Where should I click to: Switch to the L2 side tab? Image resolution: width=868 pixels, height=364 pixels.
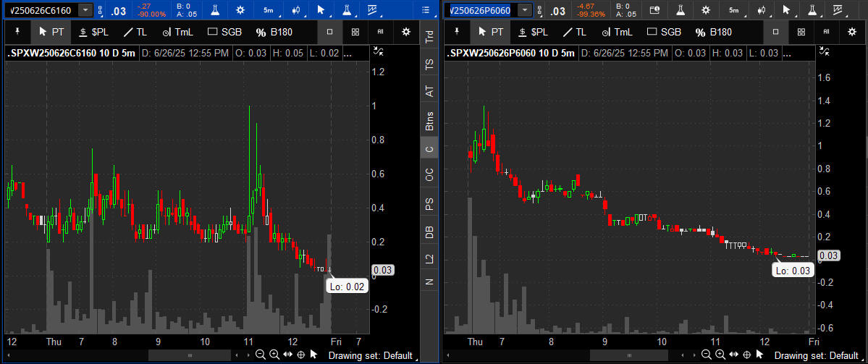click(x=429, y=258)
